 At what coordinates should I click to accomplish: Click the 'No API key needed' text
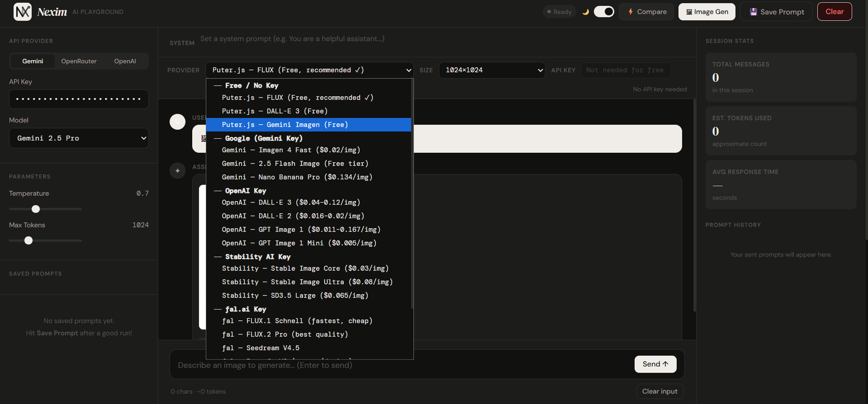click(659, 89)
